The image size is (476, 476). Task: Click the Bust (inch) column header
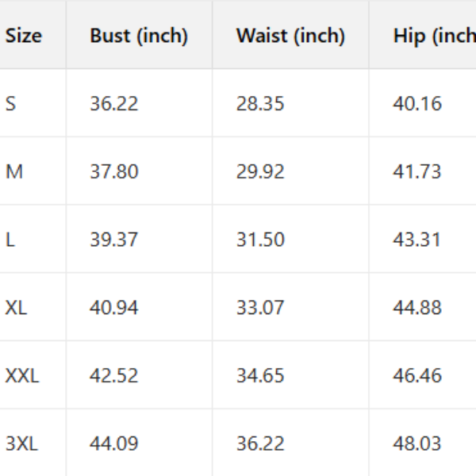click(x=139, y=36)
